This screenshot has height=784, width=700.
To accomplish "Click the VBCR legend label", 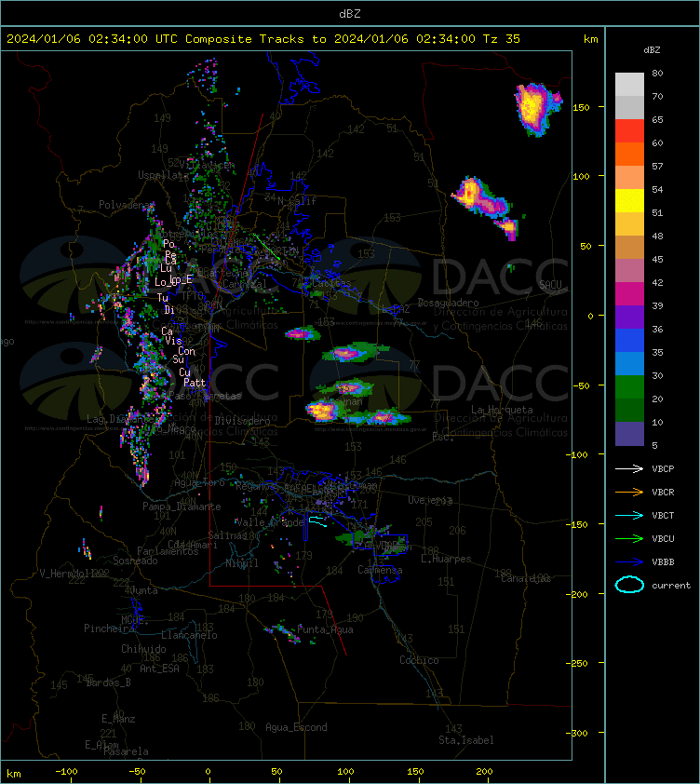I will (x=663, y=492).
